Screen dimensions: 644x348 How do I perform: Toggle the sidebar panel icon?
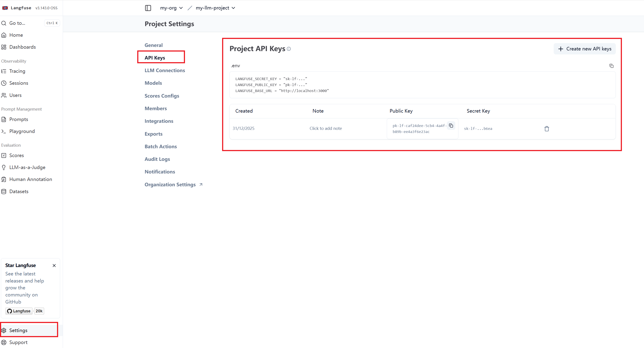[x=148, y=8]
